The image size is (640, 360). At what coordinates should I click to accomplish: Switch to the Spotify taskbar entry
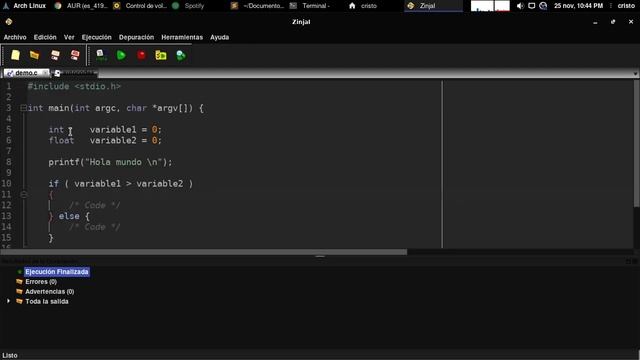coord(189,6)
